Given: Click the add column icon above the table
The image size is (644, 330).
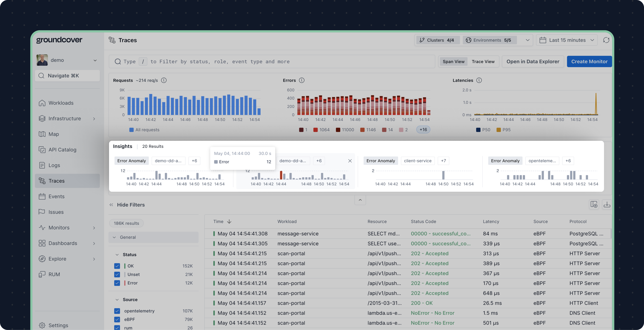Looking at the screenshot, I should point(594,205).
